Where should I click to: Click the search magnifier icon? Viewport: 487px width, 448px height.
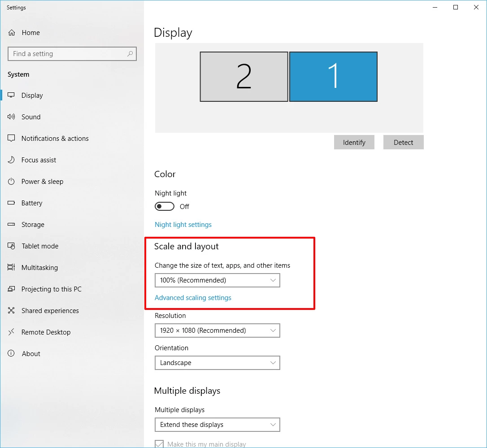tap(130, 54)
